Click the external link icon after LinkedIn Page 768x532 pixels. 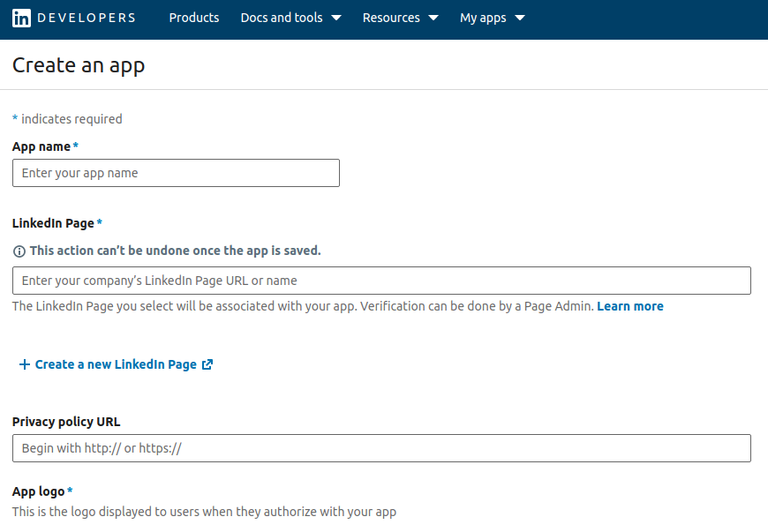click(207, 364)
